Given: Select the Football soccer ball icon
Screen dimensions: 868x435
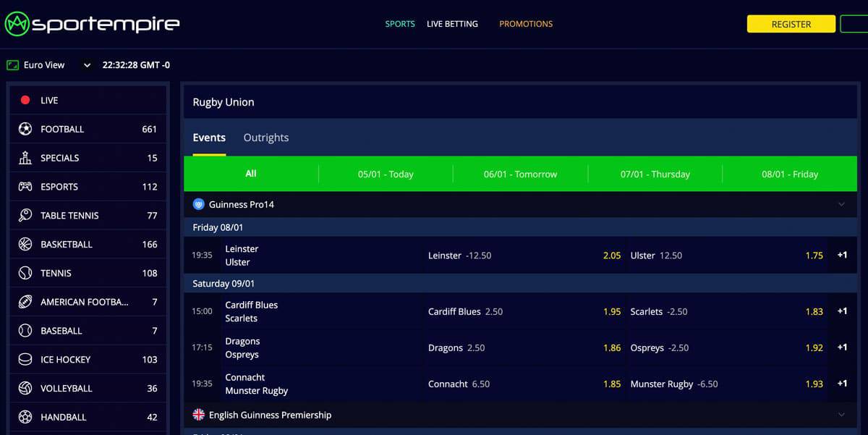Looking at the screenshot, I should (x=25, y=129).
